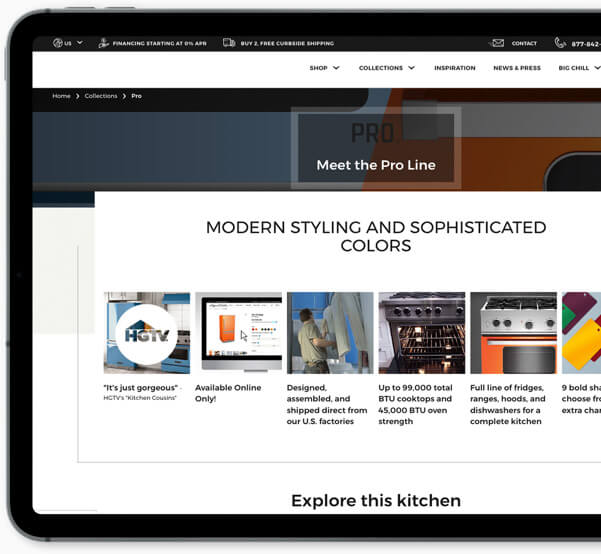This screenshot has height=554, width=601.
Task: Click the Modern Styling and Sophisticated Colors heading
Action: coord(376,237)
